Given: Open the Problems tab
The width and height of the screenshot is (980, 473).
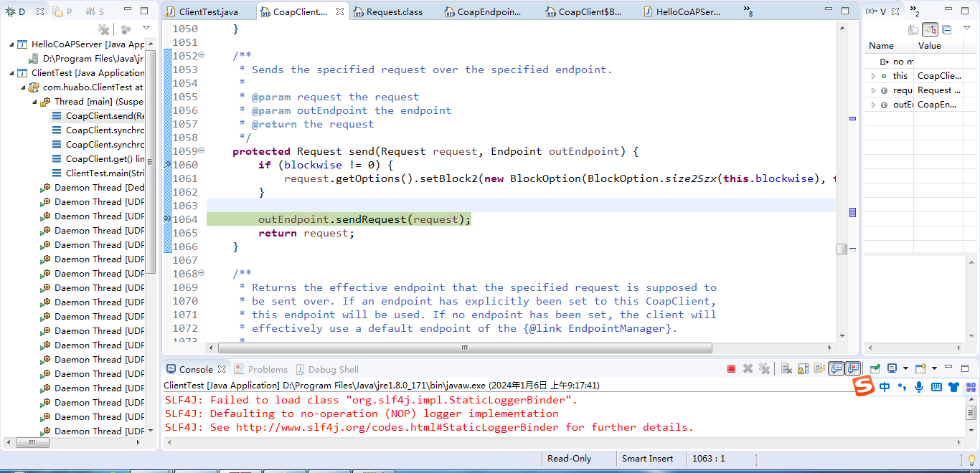Looking at the screenshot, I should [260, 369].
